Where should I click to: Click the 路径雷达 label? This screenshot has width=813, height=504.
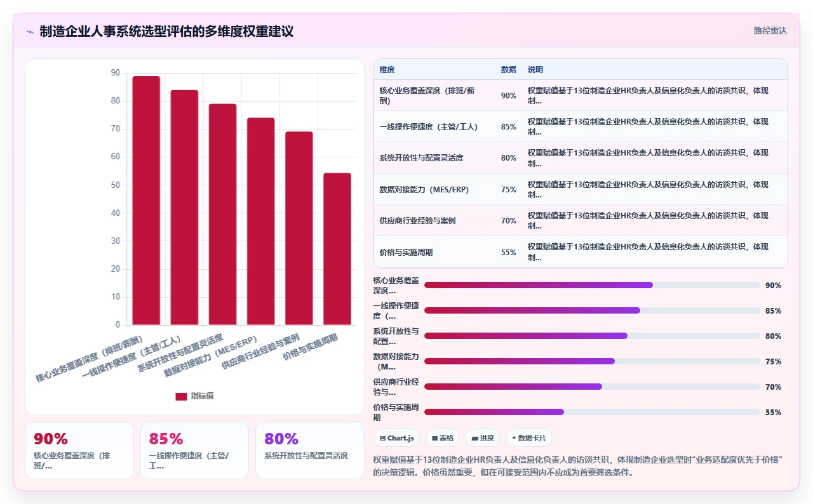pos(770,30)
